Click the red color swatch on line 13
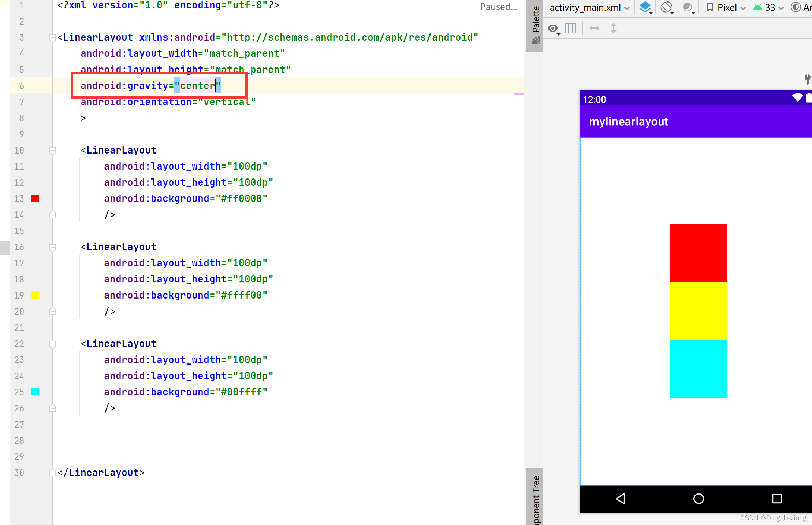The width and height of the screenshot is (812, 525). (35, 199)
